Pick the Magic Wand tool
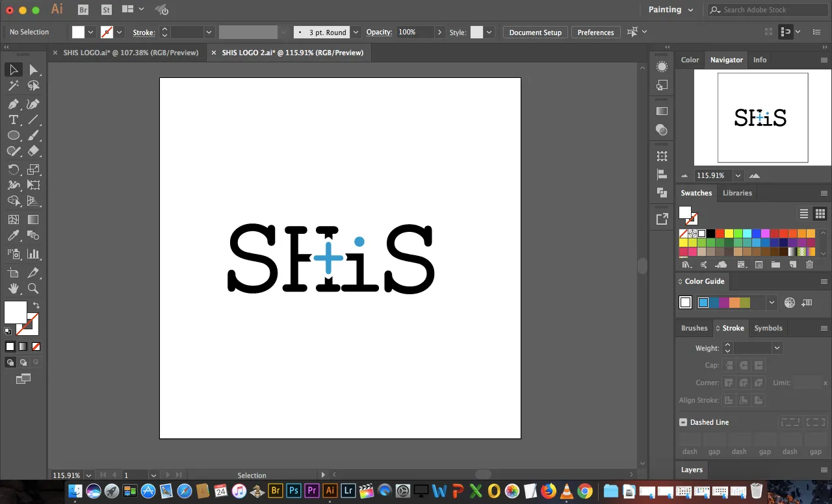832x504 pixels. (x=14, y=86)
